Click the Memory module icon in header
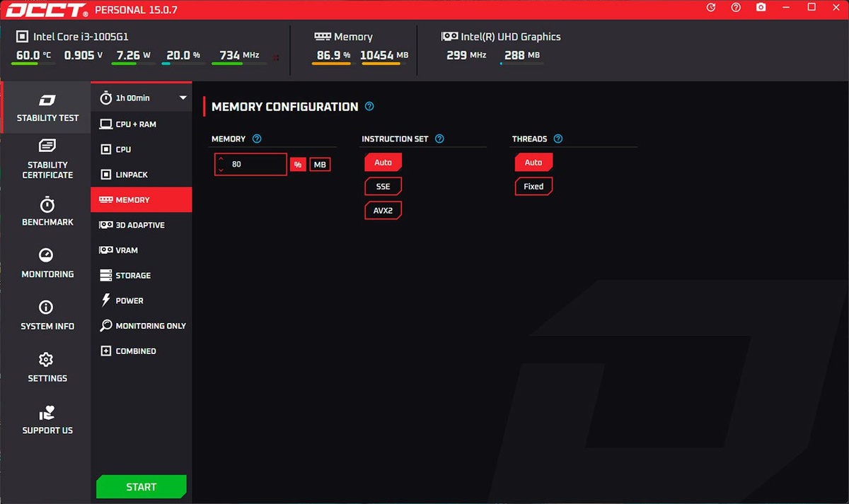Viewport: 849px width, 504px height. point(323,36)
